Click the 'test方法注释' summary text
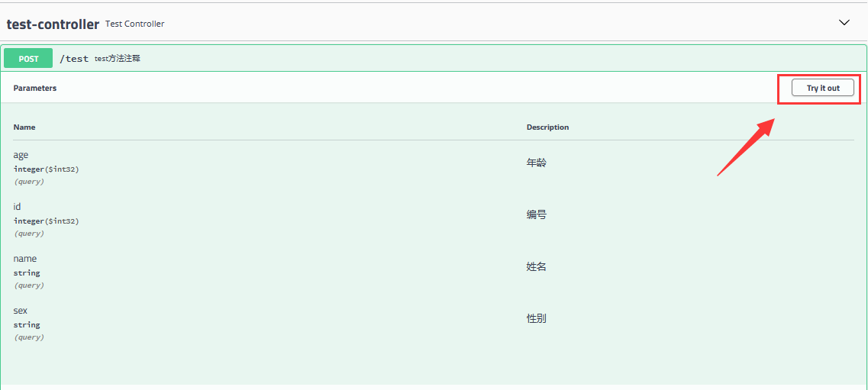868x390 pixels. click(x=118, y=59)
